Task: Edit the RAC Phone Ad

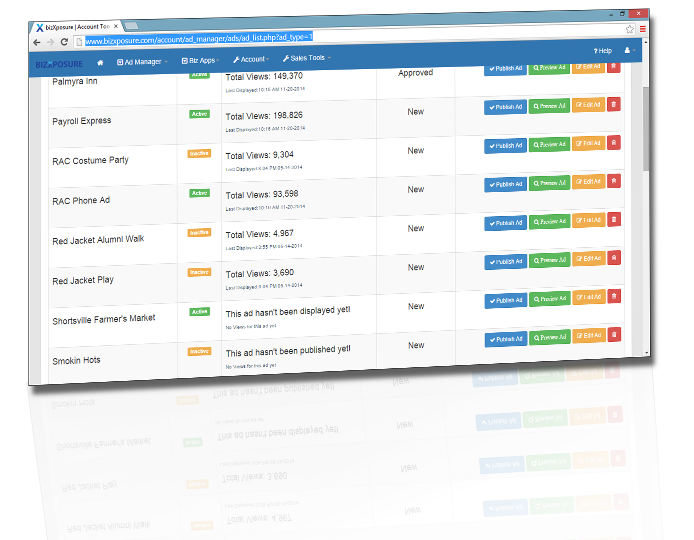Action: point(588,181)
